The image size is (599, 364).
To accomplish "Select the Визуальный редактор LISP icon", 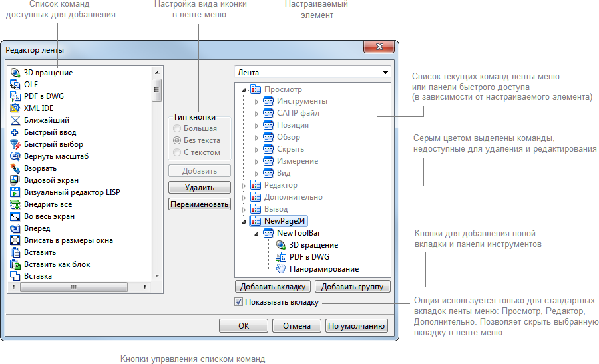I will pos(16,192).
